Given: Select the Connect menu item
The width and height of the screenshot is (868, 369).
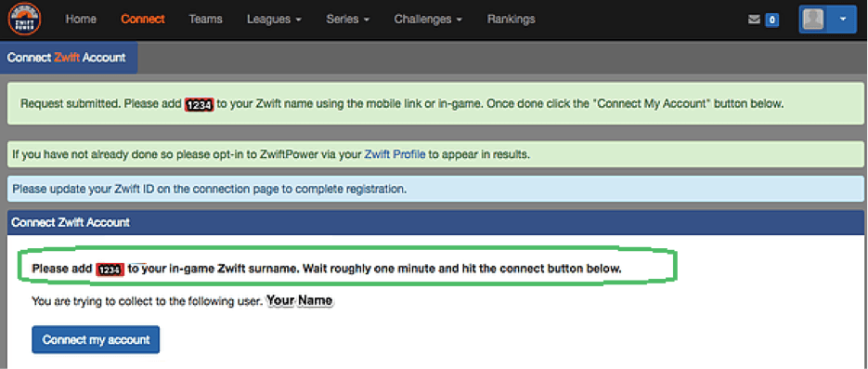Looking at the screenshot, I should coord(143,19).
